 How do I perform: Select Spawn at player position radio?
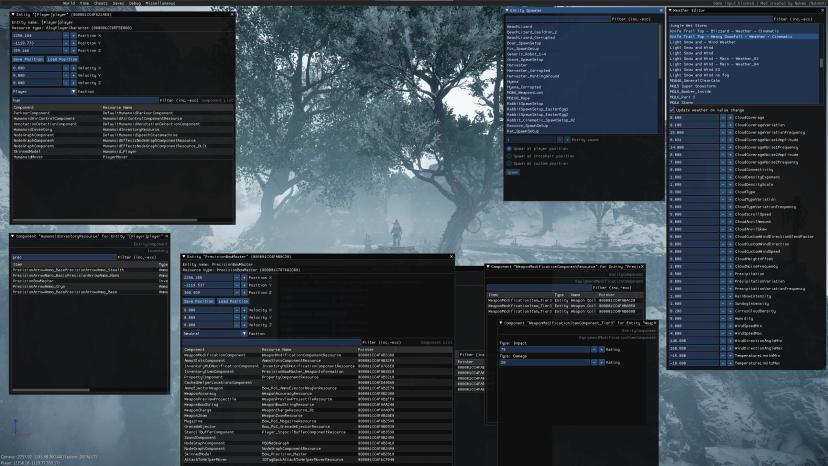[x=509, y=148]
